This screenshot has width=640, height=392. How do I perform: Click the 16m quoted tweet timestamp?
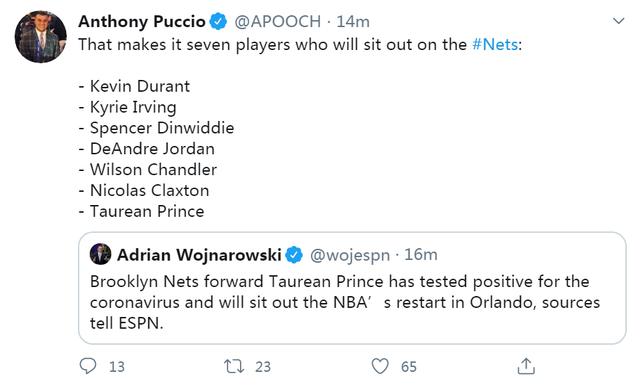[x=421, y=254]
